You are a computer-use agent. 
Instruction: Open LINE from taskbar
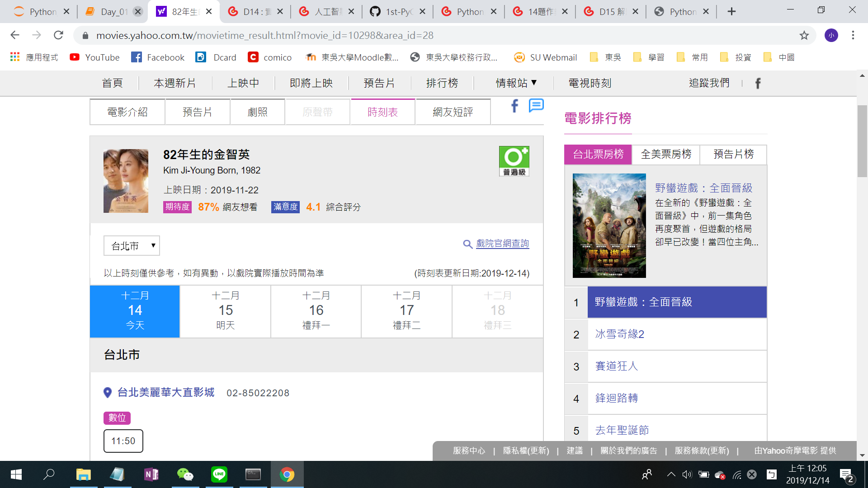tap(219, 474)
